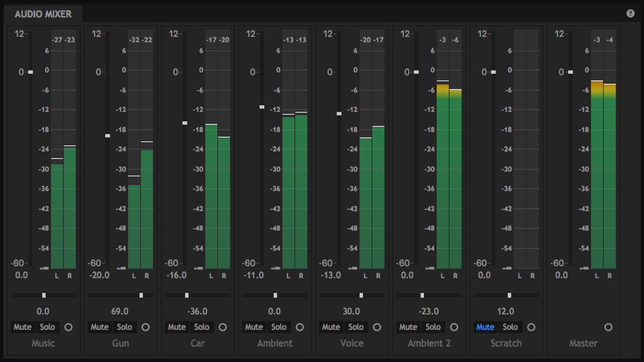Image resolution: width=644 pixels, height=362 pixels.
Task: Mute the Music channel
Action: pos(23,327)
